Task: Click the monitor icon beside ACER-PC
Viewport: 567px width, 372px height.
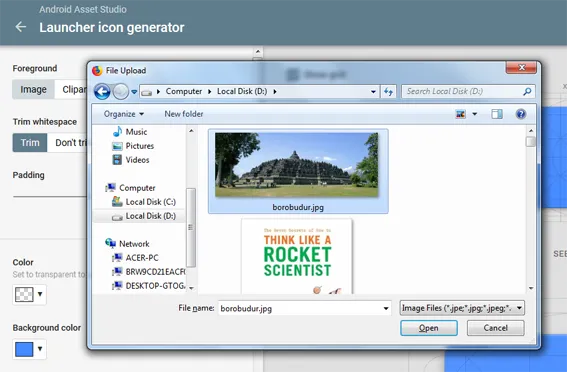Action: tap(117, 258)
